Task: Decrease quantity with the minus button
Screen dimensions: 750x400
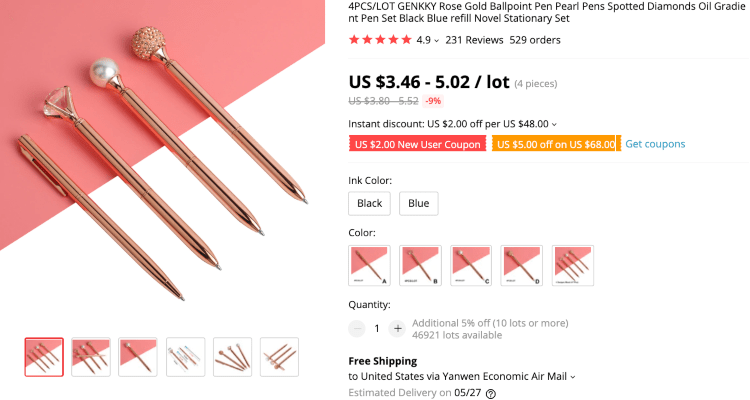Action: [x=357, y=328]
